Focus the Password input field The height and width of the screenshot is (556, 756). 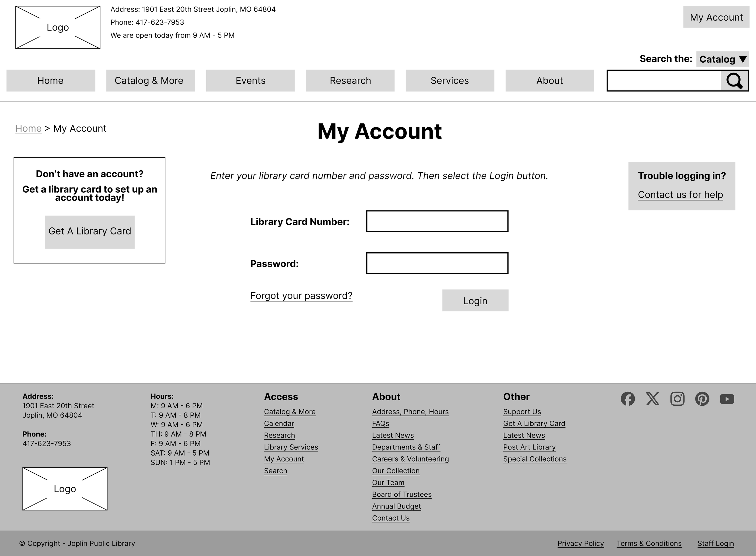coord(437,263)
